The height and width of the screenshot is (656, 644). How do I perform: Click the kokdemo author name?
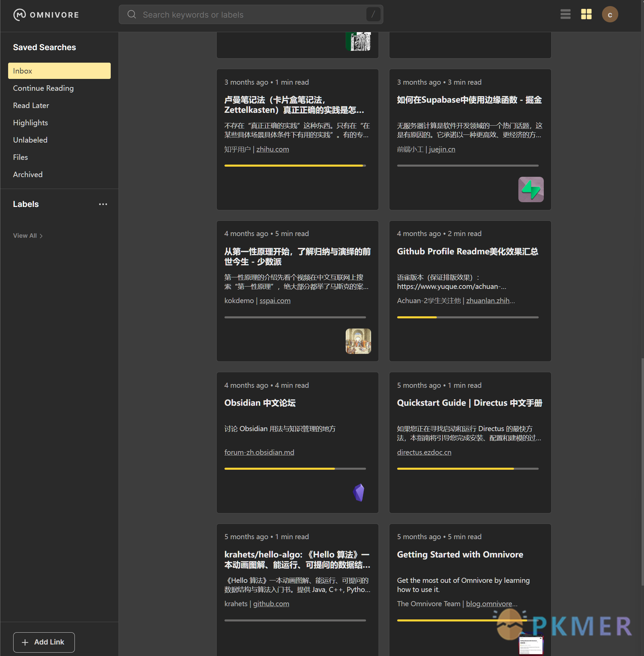[239, 301]
